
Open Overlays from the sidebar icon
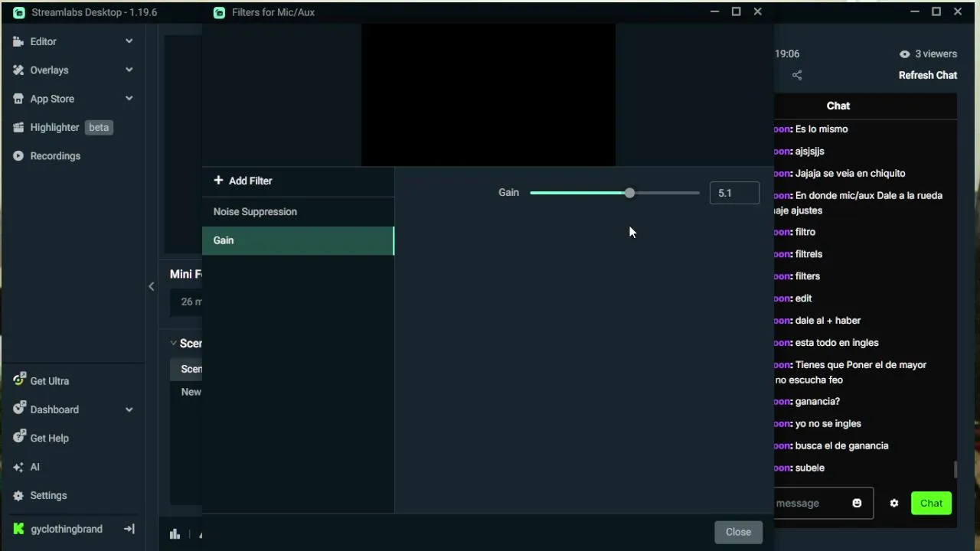18,70
